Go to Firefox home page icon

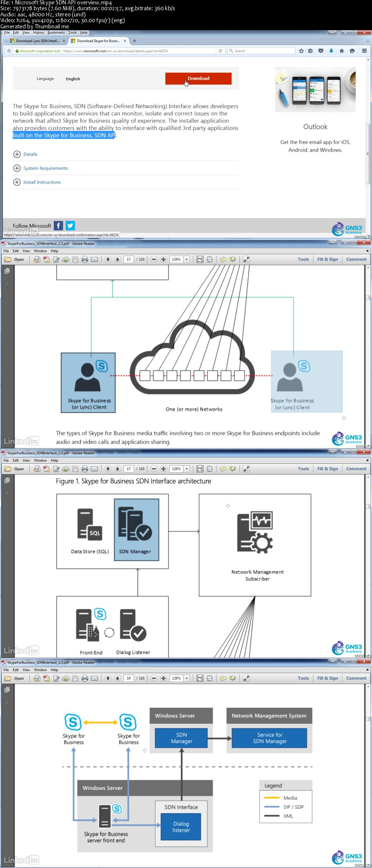341,51
